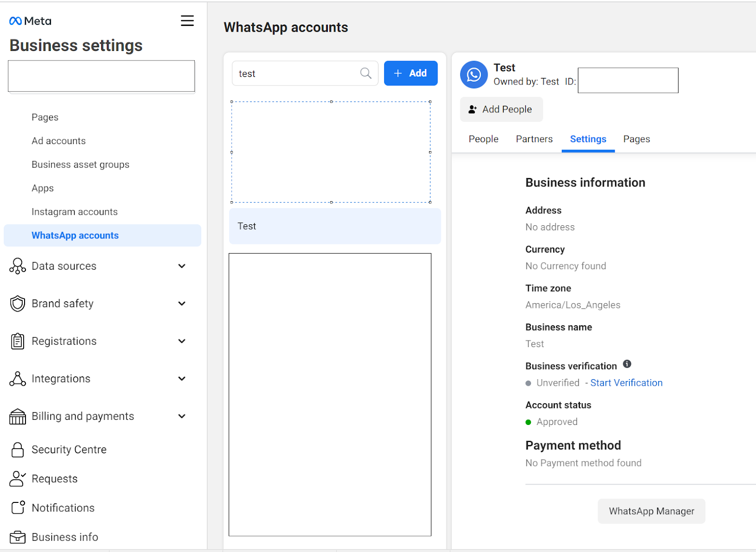
Task: Click the 'Payment method' heading
Action: point(573,445)
